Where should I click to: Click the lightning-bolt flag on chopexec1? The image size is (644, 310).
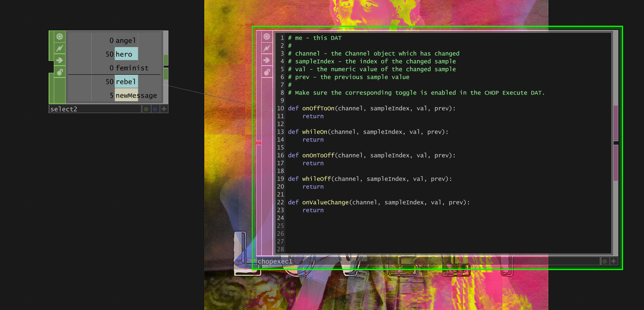267,48
